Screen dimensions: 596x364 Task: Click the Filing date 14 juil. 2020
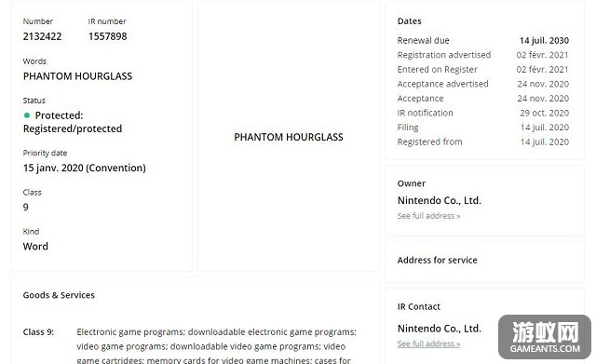(545, 128)
